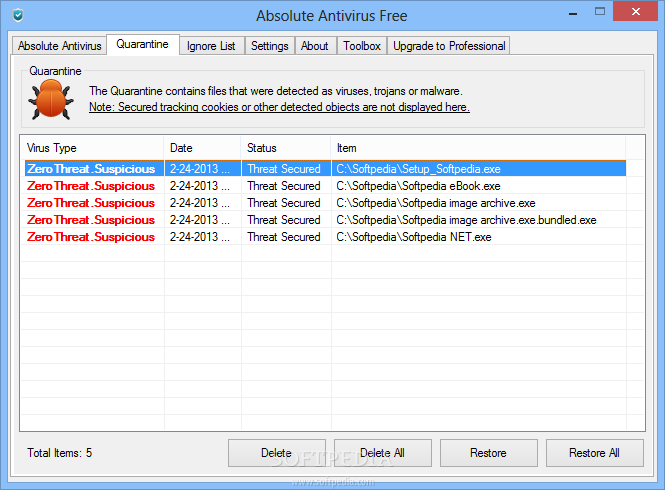The image size is (665, 500).
Task: Open the Toolbox tab
Action: (x=362, y=46)
